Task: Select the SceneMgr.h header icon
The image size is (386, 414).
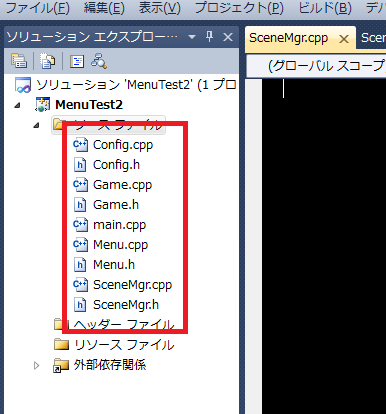Action: tap(80, 305)
